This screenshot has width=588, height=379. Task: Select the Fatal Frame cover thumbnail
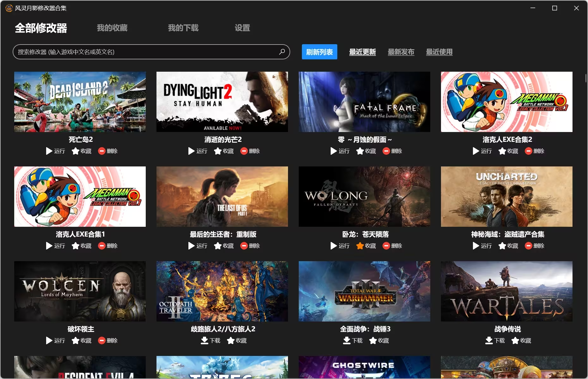coord(364,102)
